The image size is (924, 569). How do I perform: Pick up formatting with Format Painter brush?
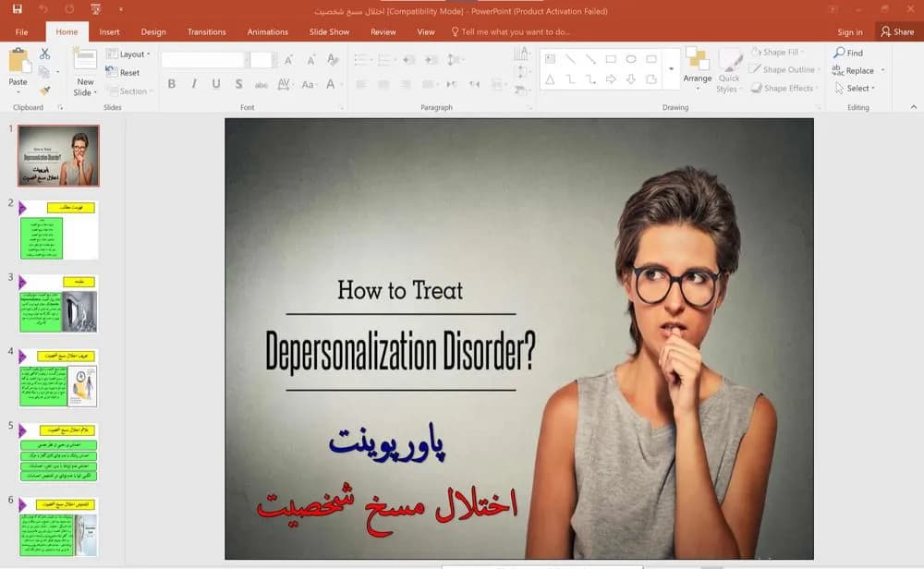tap(44, 91)
